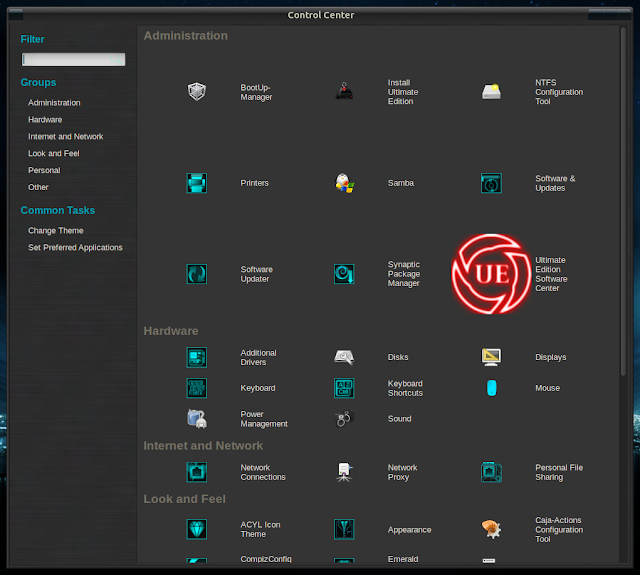Viewport: 640px width, 575px height.
Task: Jump to the Other group
Action: point(38,187)
